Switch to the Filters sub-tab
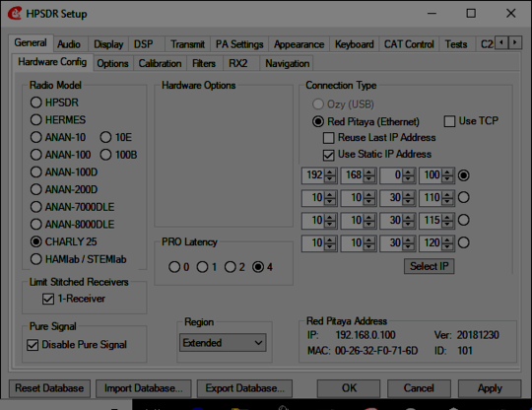 [204, 63]
